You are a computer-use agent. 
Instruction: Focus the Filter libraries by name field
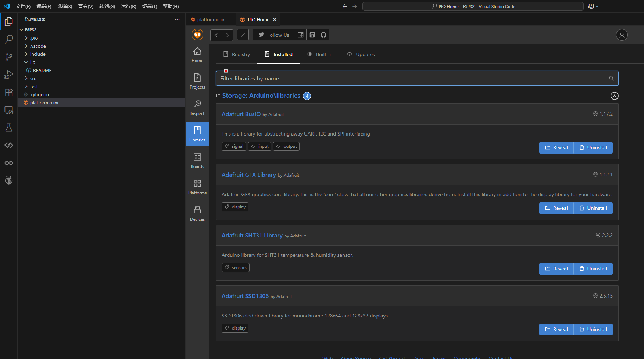[412, 78]
